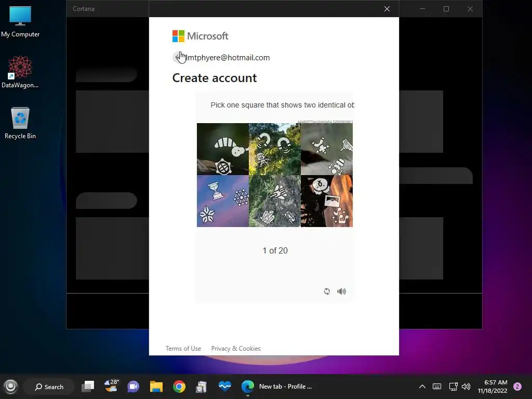Close the Create account dialog

coord(387,9)
